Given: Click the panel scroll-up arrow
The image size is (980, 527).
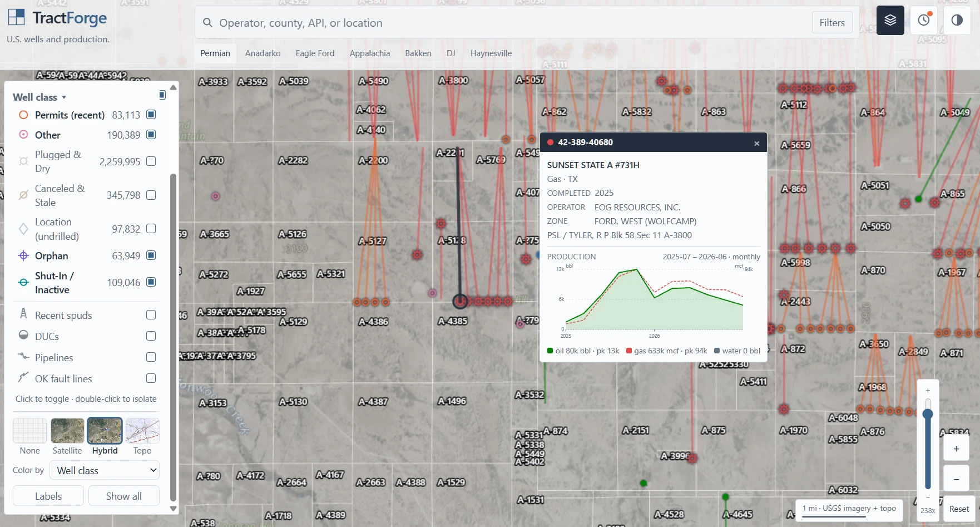Looking at the screenshot, I should tap(174, 87).
